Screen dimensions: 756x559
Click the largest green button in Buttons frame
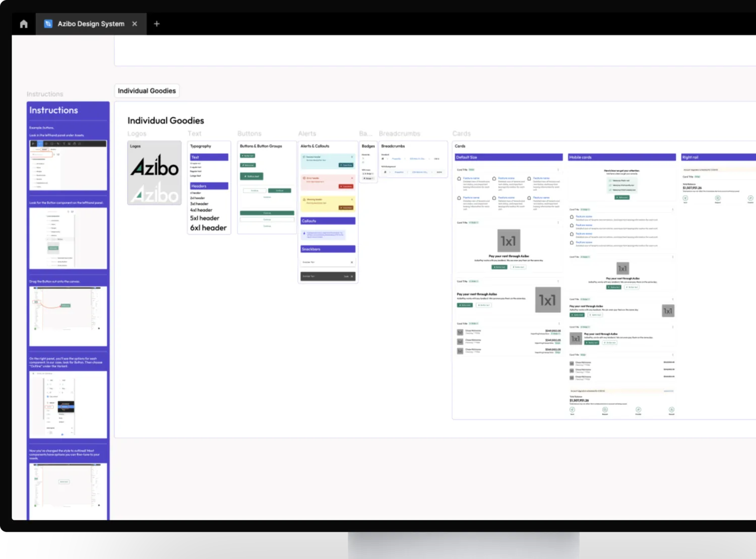point(251,176)
